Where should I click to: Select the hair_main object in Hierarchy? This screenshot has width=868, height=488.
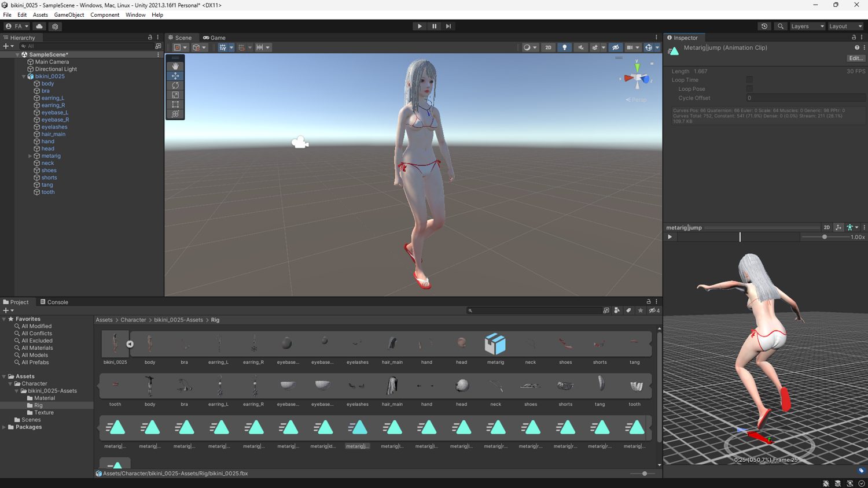pos(53,134)
